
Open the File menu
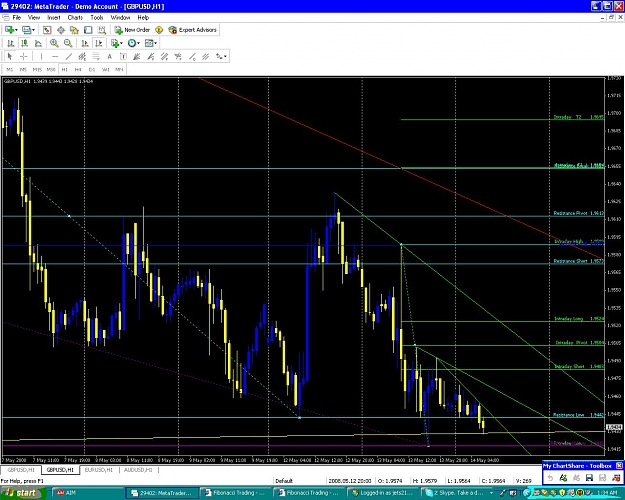tap(17, 18)
